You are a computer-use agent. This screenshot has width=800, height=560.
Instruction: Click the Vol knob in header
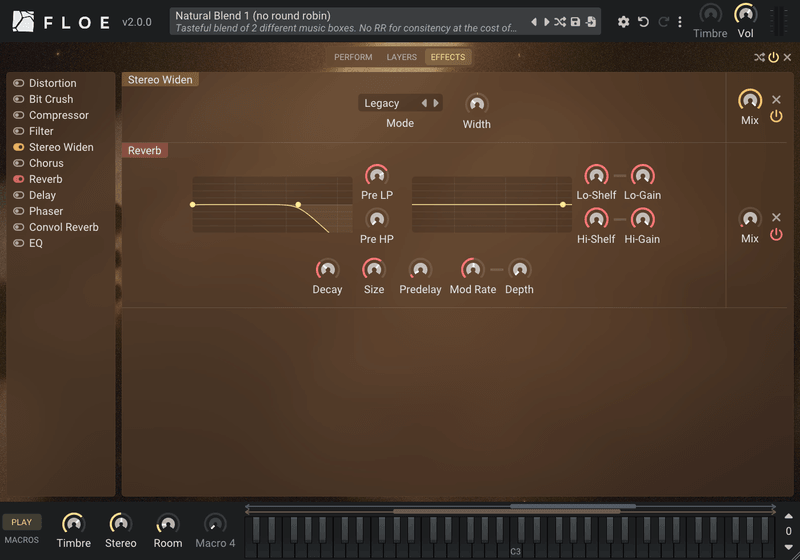[x=745, y=14]
